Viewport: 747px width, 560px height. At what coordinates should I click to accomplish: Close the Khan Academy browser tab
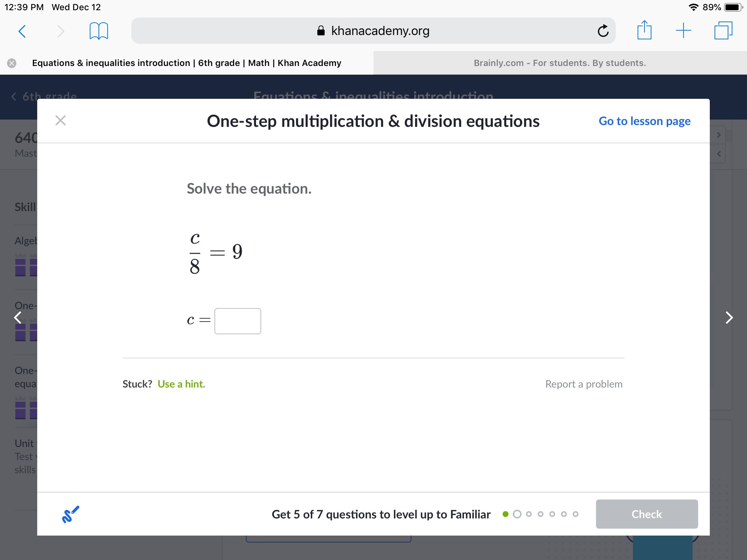coord(12,63)
